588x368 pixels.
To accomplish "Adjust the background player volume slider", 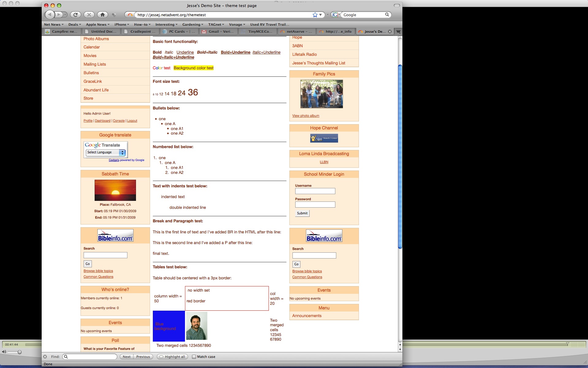I will tap(19, 352).
